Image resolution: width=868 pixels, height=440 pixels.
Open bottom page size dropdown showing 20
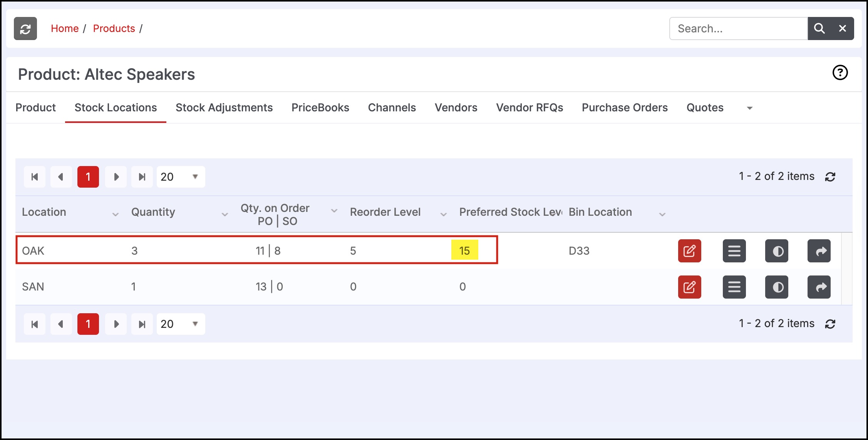click(181, 324)
